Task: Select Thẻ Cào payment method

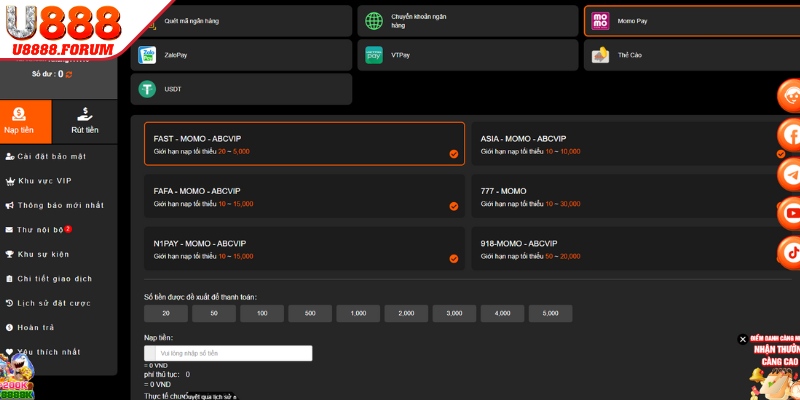Action: 692,55
